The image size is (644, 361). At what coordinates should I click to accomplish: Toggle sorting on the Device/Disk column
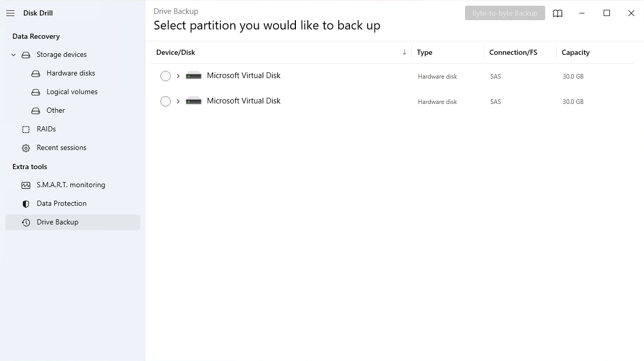coord(404,52)
